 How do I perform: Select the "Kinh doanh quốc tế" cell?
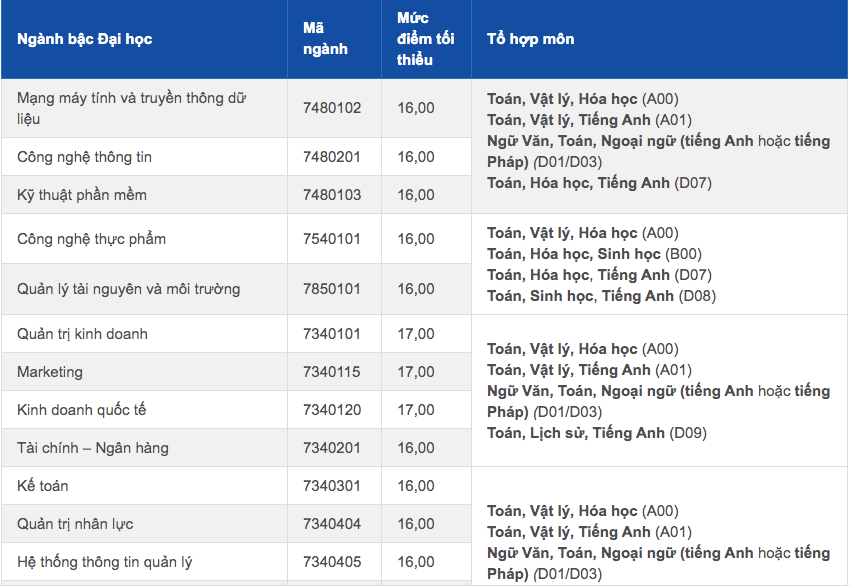82,410
